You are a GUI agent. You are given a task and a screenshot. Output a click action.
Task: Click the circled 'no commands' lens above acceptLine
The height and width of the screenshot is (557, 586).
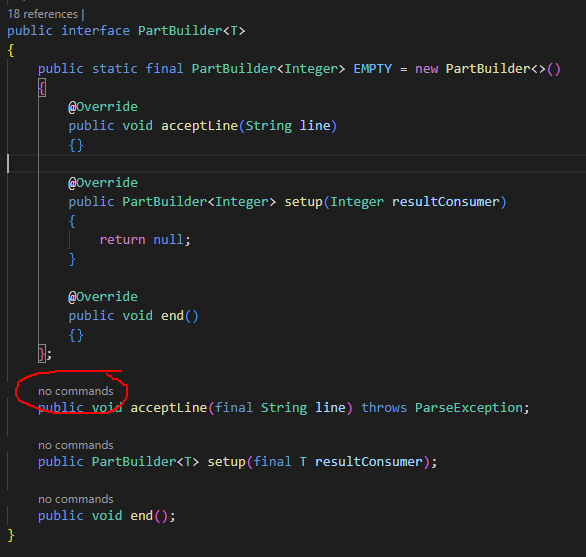pos(75,391)
